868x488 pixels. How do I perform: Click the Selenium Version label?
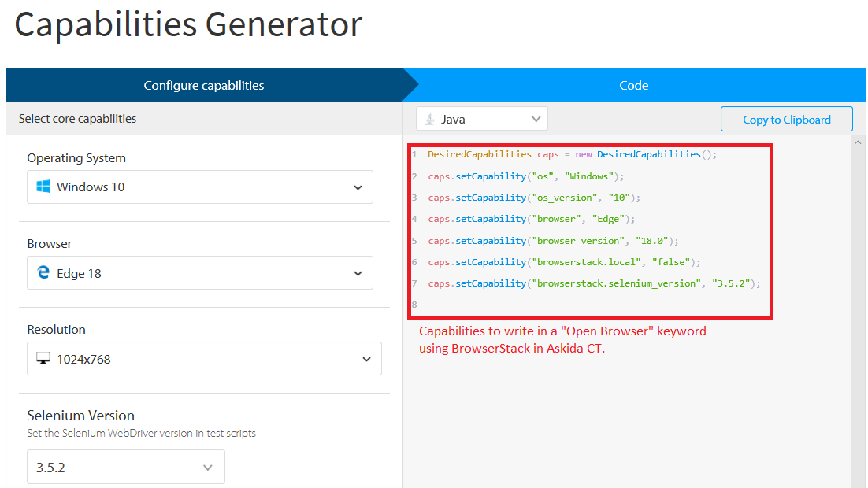pyautogui.click(x=81, y=415)
